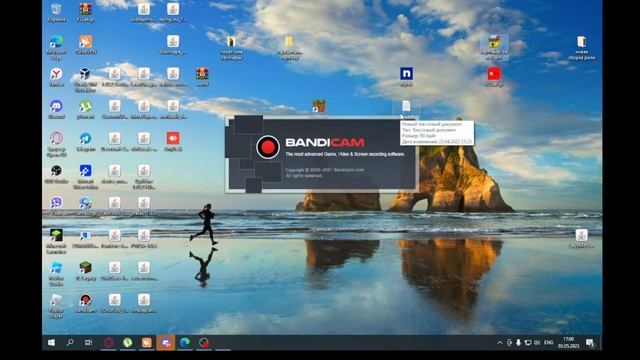The height and width of the screenshot is (360, 640).
Task: Switch to uTorrent on the taskbar
Action: pos(127,342)
